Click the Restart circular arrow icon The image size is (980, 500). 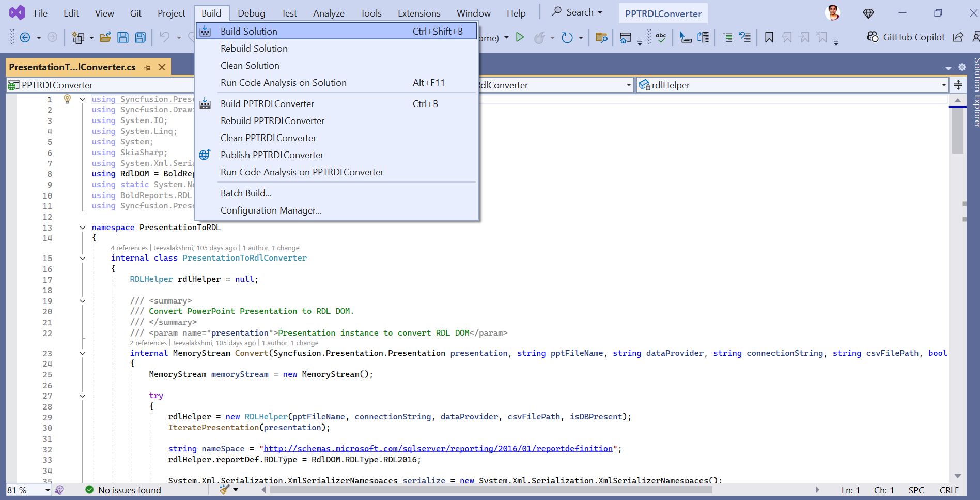(567, 37)
